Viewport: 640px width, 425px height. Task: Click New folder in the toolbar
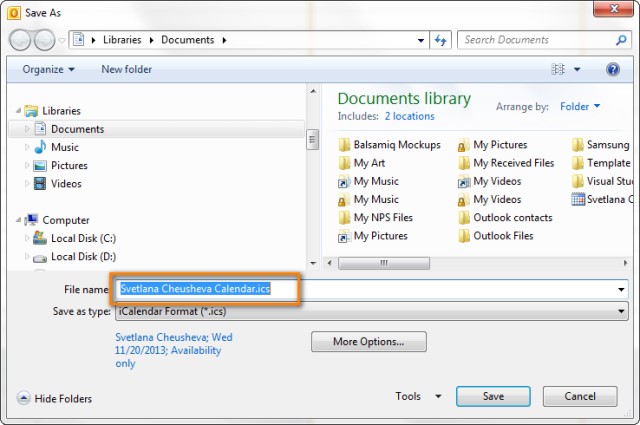127,69
